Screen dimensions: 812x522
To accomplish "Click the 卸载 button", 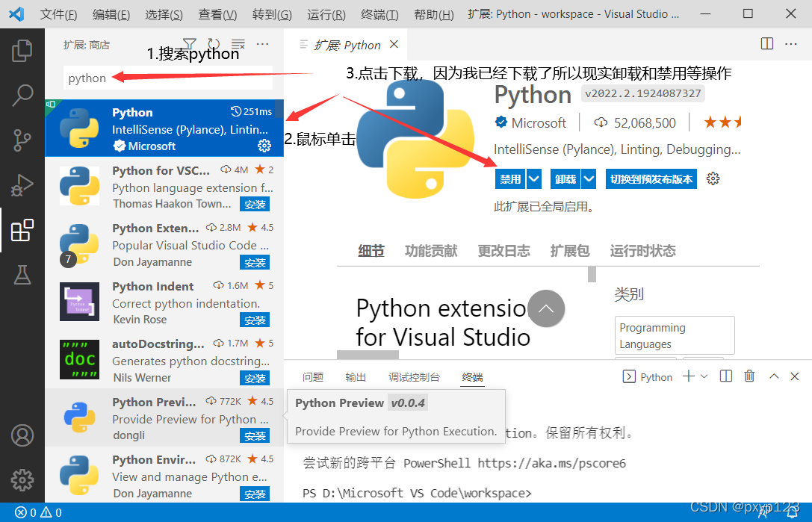I will 565,179.
